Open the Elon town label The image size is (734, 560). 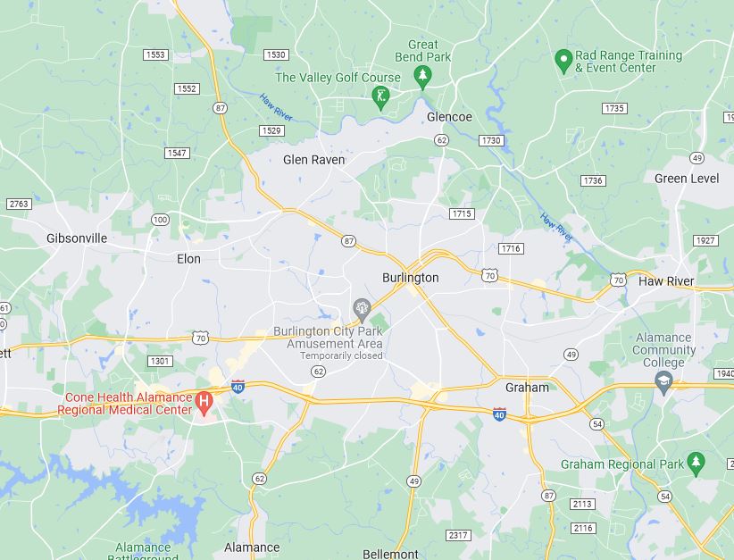click(188, 259)
